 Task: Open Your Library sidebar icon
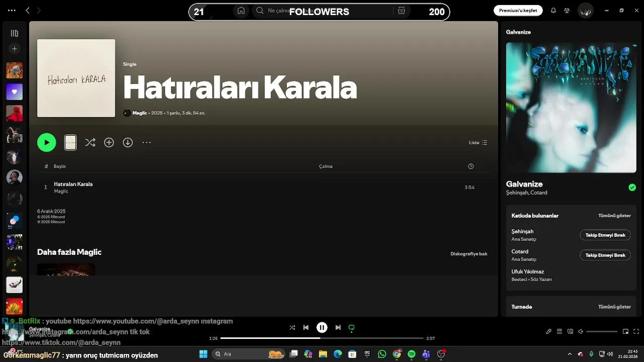click(x=15, y=33)
